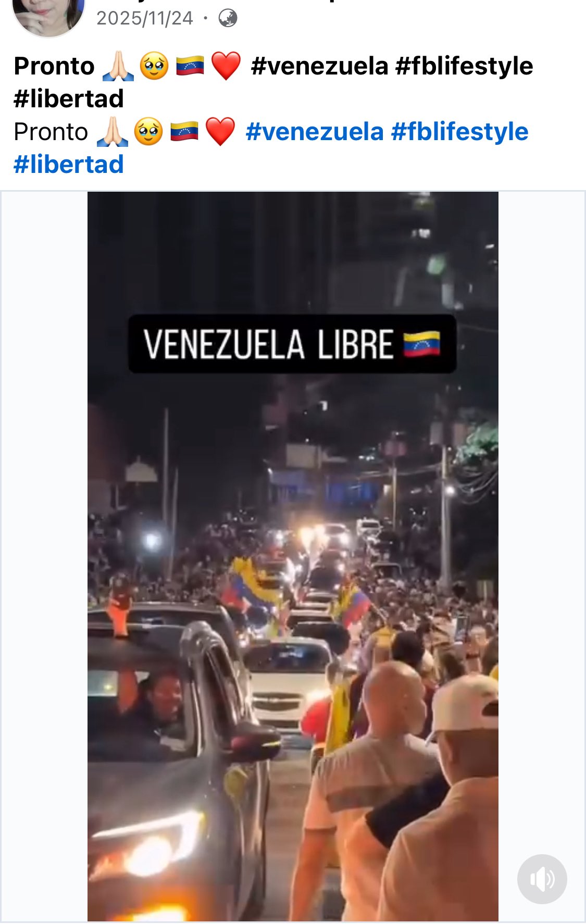This screenshot has height=924, width=586.
Task: Click the bold Pronto headline word
Action: click(x=54, y=66)
